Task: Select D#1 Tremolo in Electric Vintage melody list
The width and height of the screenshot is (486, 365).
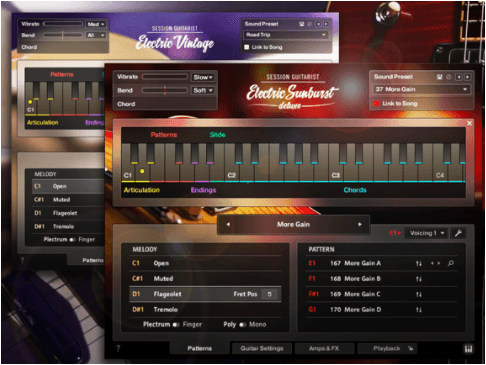Action: pos(68,227)
